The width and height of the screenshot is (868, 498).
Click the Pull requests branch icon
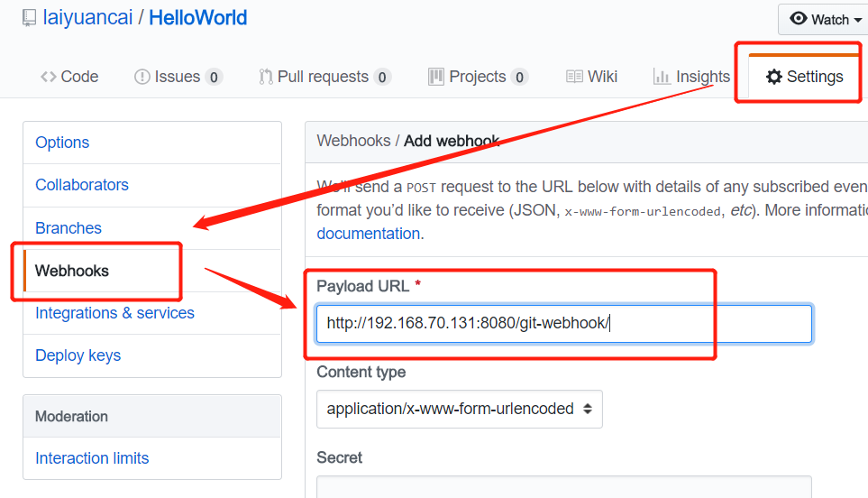[x=266, y=78]
